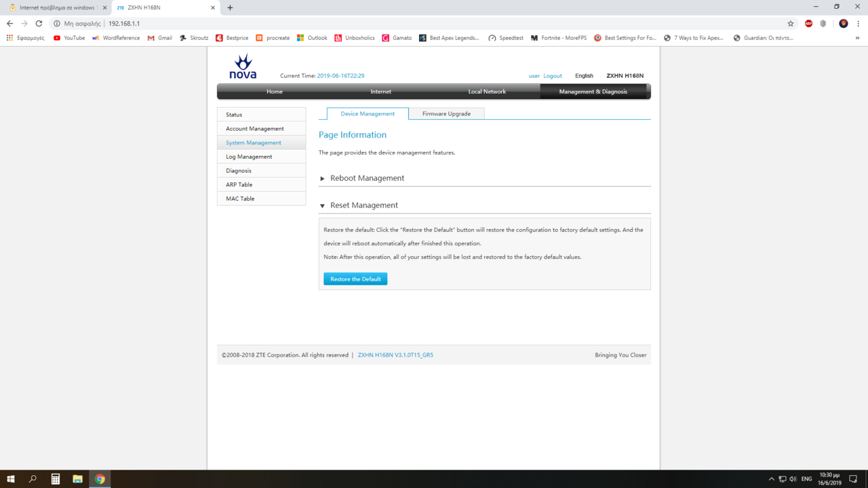This screenshot has height=488, width=868.
Task: Open the WordReference bookmark
Action: pos(116,38)
